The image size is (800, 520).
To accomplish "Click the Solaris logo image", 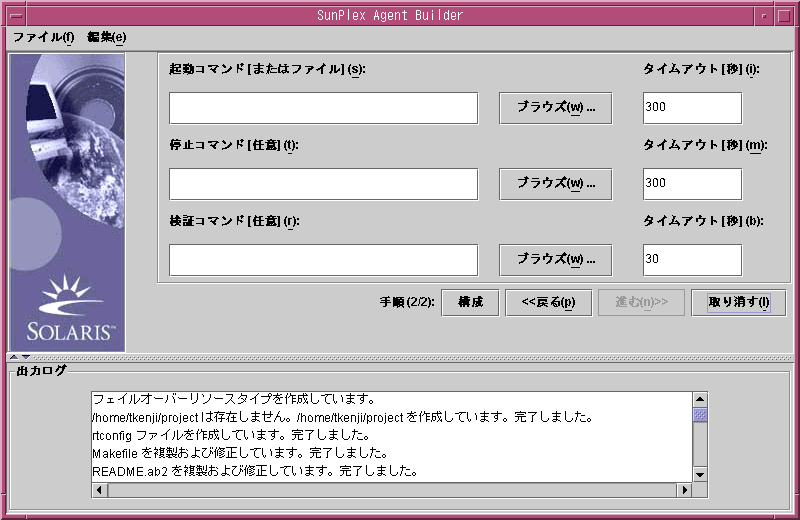I will pyautogui.click(x=67, y=203).
